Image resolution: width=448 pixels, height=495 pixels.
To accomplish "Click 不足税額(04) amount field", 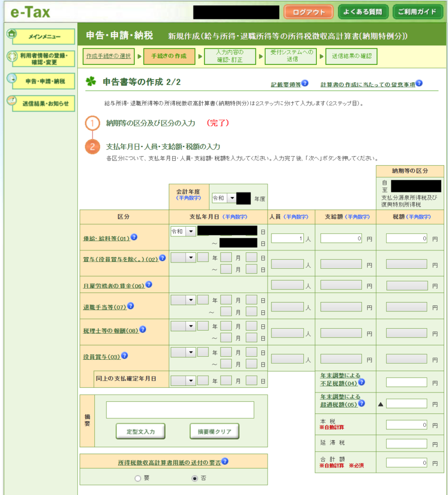I will coord(406,382).
